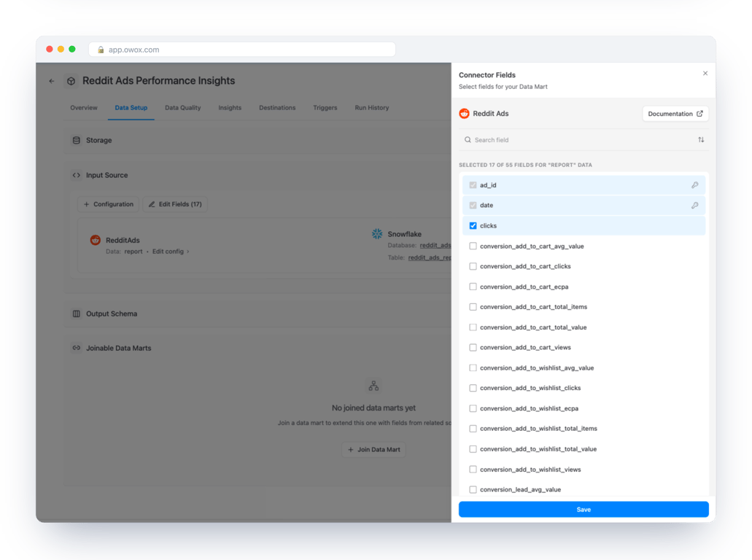Click the app.owox.com address bar
The height and width of the screenshot is (560, 752).
(x=242, y=50)
